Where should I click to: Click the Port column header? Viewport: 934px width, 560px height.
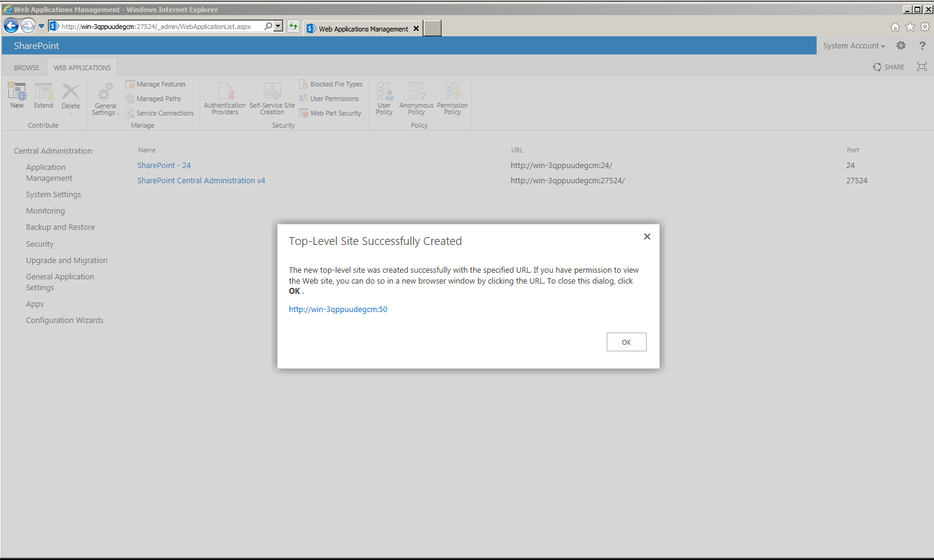tap(853, 150)
